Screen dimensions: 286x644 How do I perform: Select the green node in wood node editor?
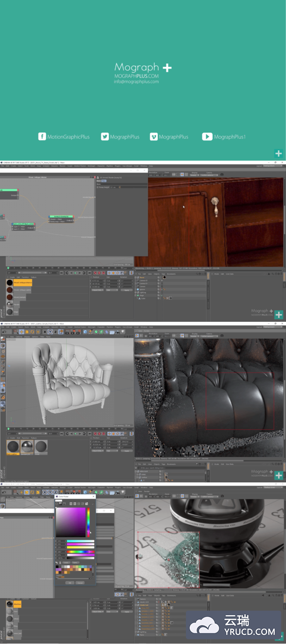click(x=61, y=216)
